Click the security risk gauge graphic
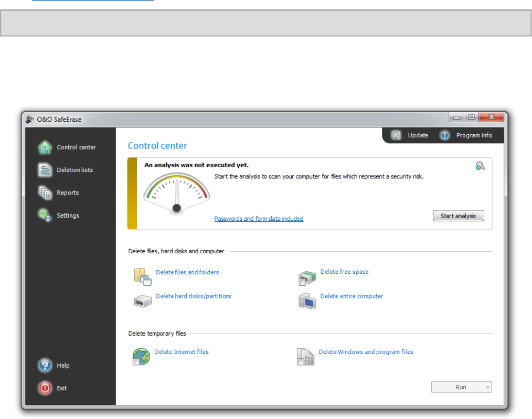The height and width of the screenshot is (419, 532). click(x=177, y=194)
